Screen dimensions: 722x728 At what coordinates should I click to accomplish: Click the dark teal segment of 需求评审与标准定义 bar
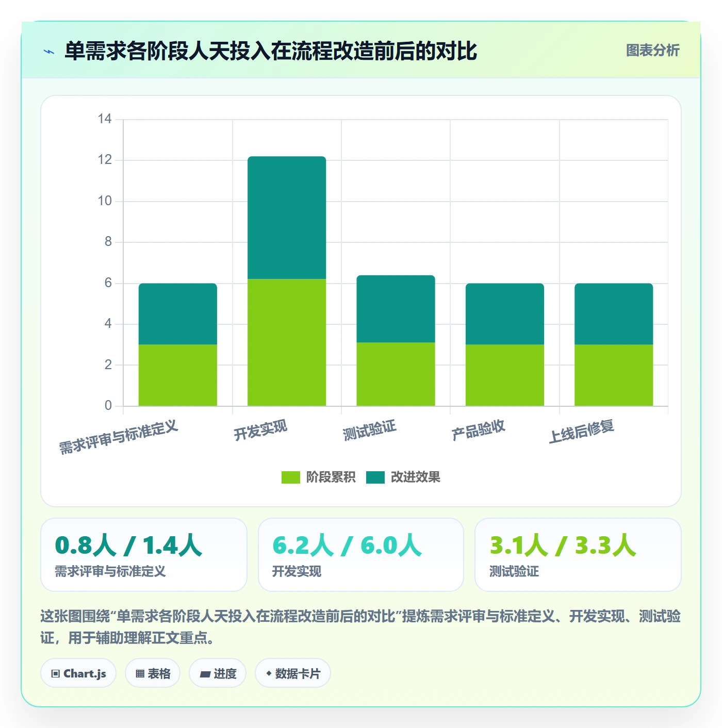(x=178, y=314)
